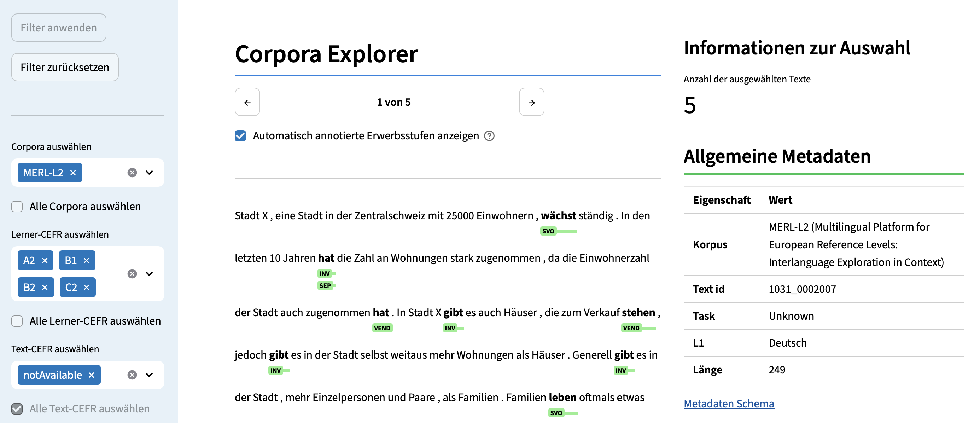Go to previous text with left arrow
Image resolution: width=980 pixels, height=423 pixels.
click(x=247, y=102)
